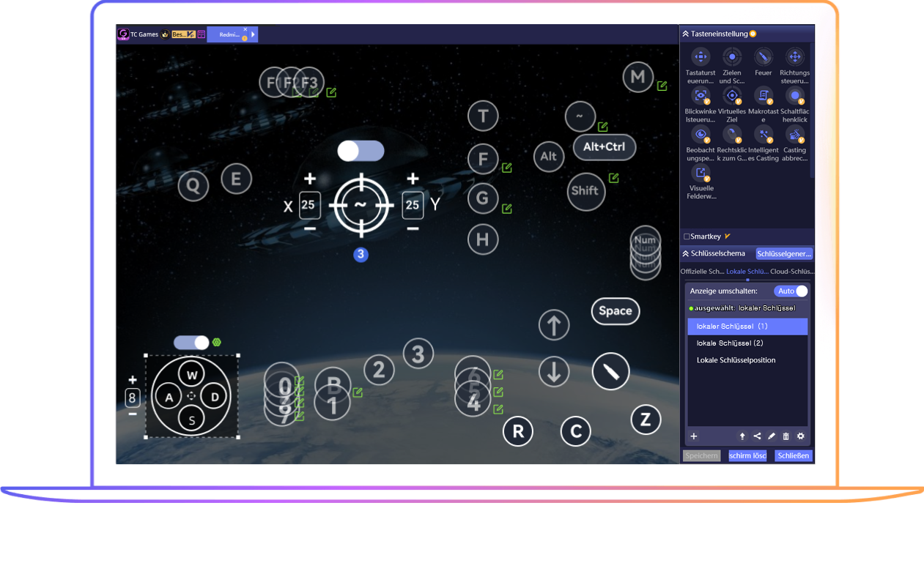Rename scheme with the pencil icon

pyautogui.click(x=772, y=436)
